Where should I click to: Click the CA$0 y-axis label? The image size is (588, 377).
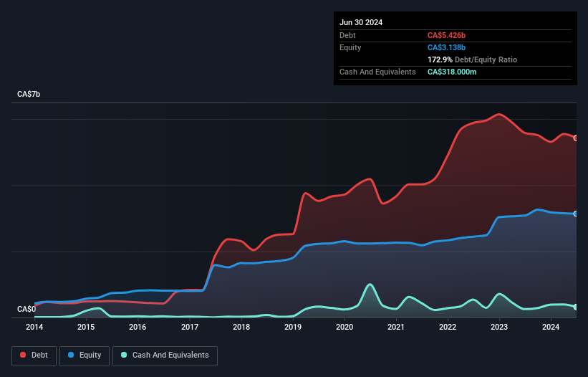click(26, 309)
